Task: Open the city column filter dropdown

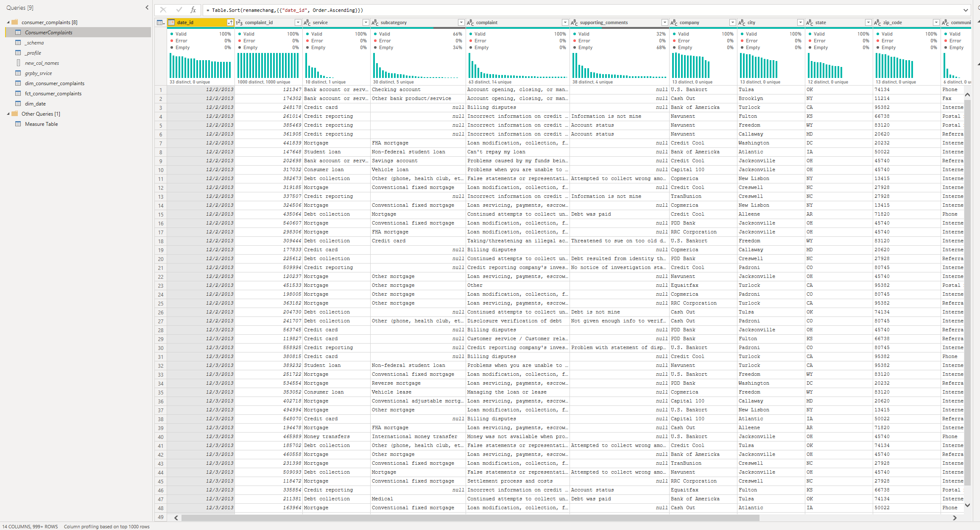Action: 800,22
